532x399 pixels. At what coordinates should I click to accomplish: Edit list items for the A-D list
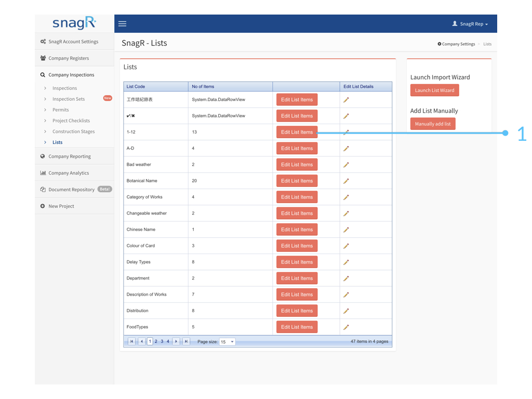[x=297, y=149]
